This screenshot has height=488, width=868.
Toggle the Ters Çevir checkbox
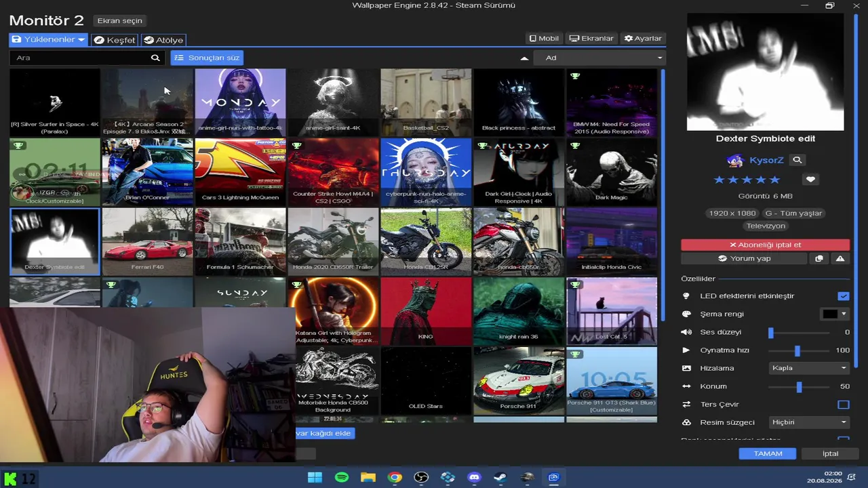844,405
